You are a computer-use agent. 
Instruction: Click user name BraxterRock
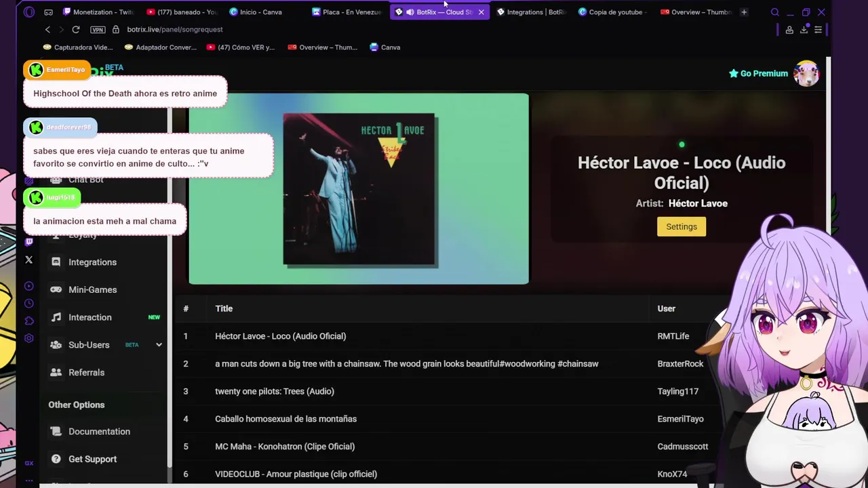[680, 364]
